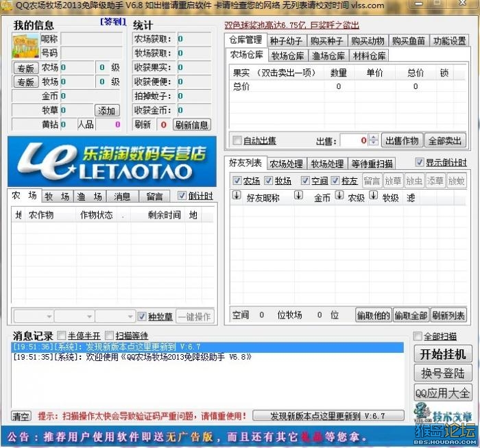The width and height of the screenshot is (480, 448).
Task: Open 购买鱼苗 tab
Action: click(409, 40)
